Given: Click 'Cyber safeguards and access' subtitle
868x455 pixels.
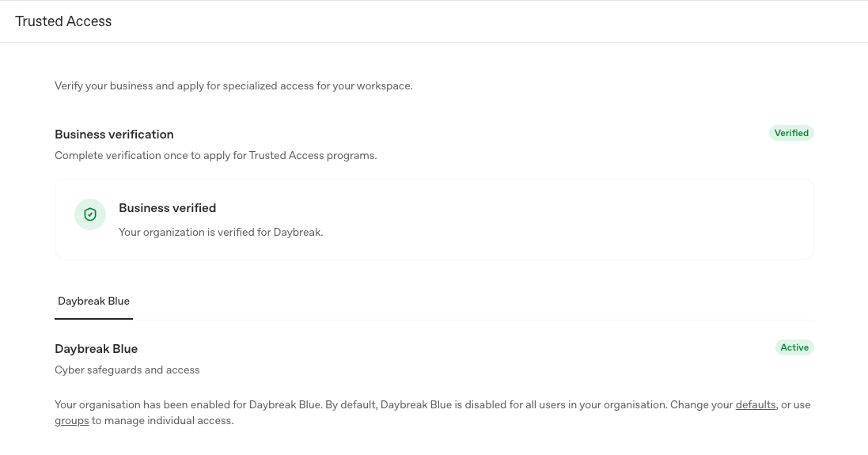Looking at the screenshot, I should 127,370.
